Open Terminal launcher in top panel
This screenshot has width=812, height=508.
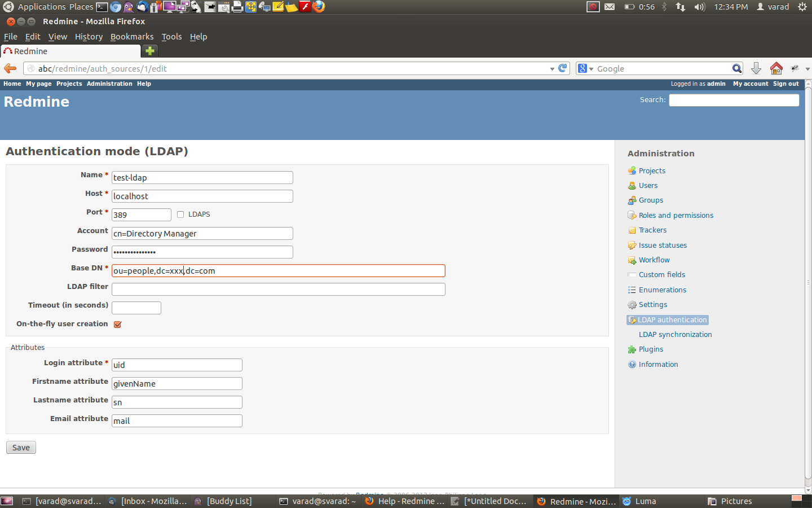pyautogui.click(x=102, y=7)
